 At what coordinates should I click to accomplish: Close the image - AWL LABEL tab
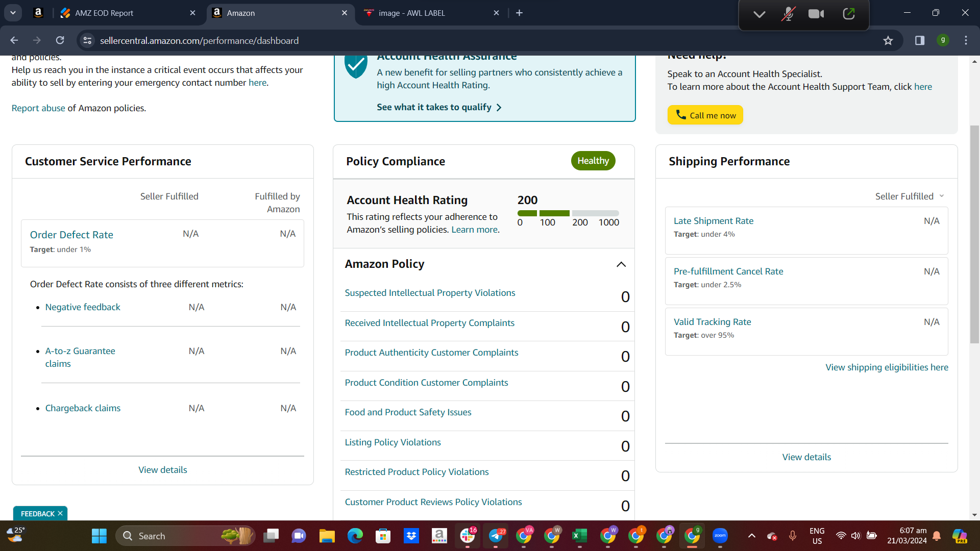[496, 13]
